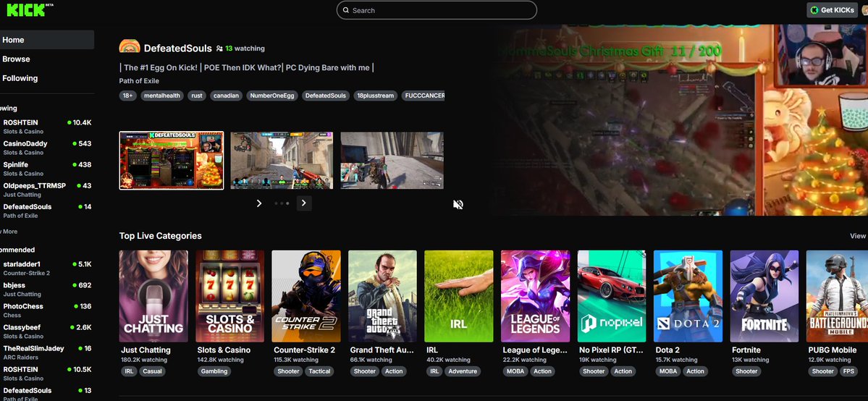Click the Casual tag under Just Chatting
The width and height of the screenshot is (868, 401).
click(152, 371)
